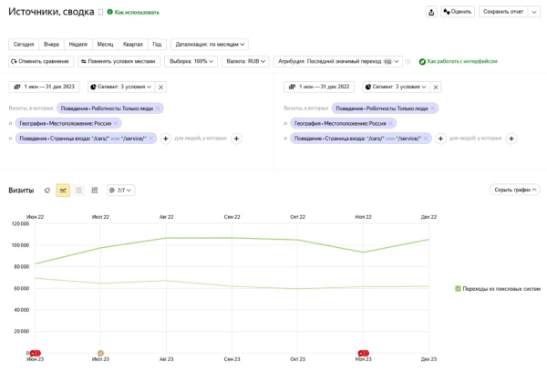Image resolution: width=547 pixels, height=392 pixels.
Task: Remove the 2023 period segment with X
Action: tap(161, 87)
